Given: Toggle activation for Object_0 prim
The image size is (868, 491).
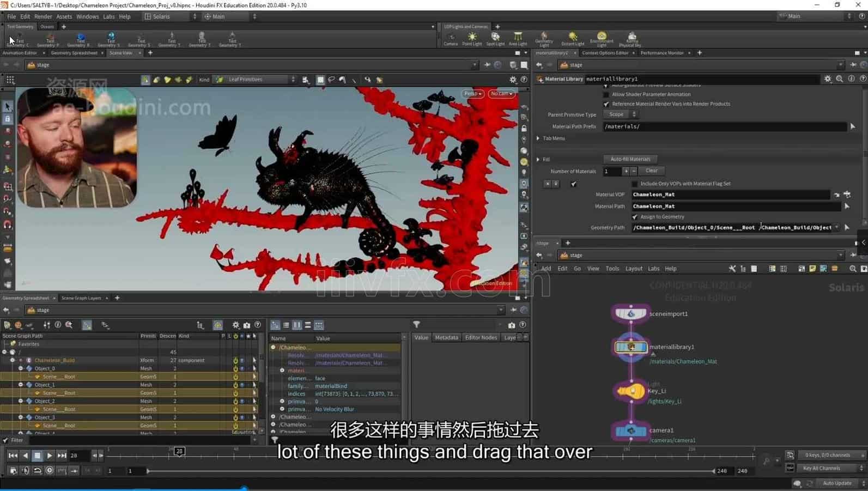Looking at the screenshot, I should (235, 368).
